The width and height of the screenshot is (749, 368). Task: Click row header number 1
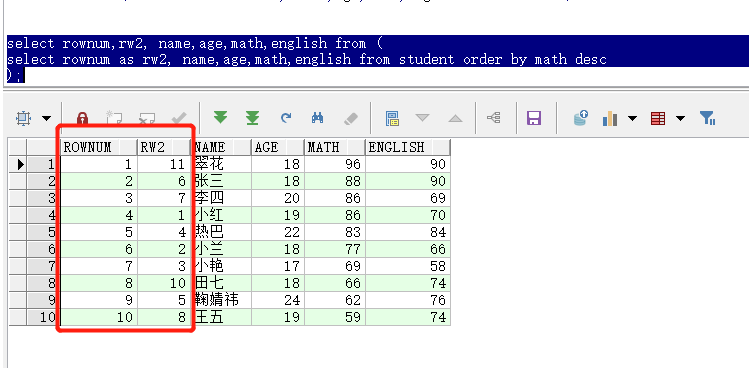point(43,164)
